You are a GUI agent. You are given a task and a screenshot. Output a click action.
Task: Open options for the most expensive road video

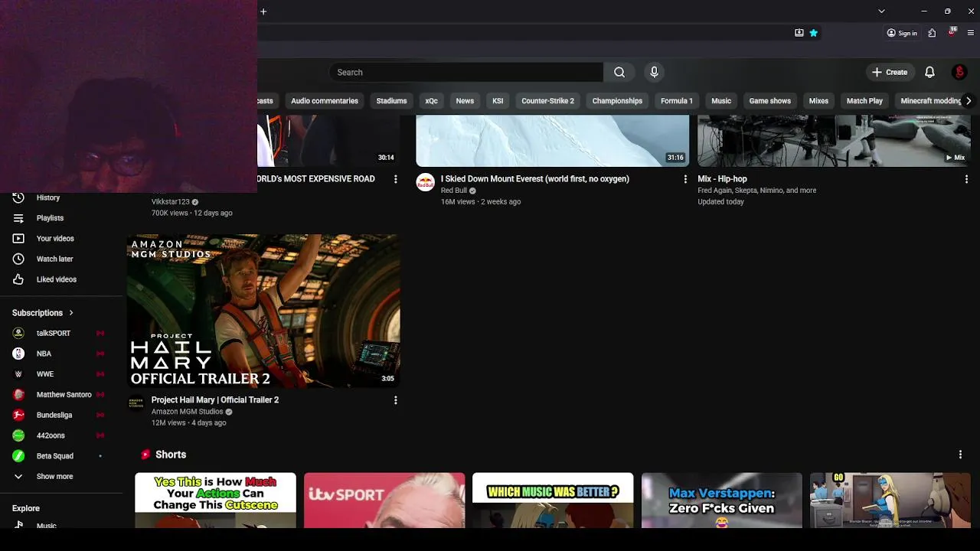tap(395, 179)
